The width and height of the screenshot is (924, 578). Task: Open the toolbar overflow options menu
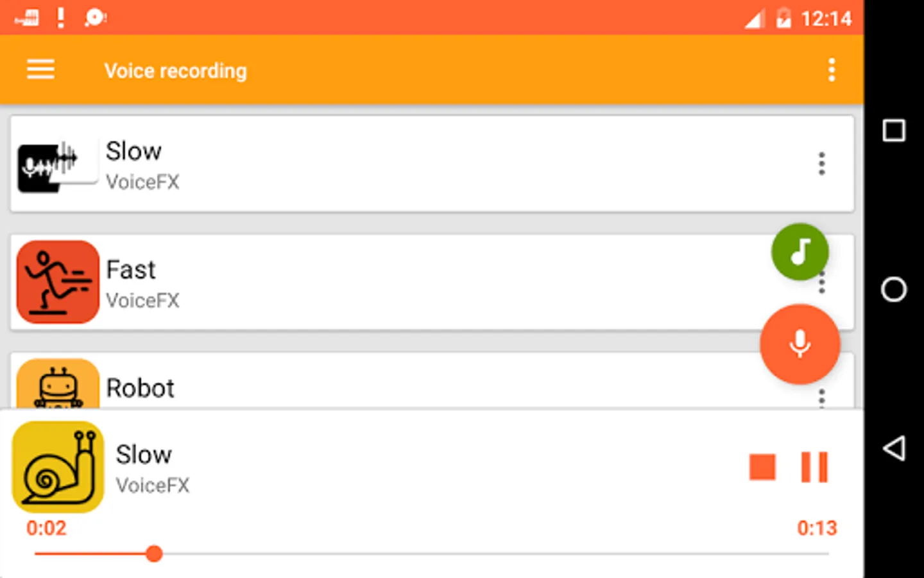pyautogui.click(x=831, y=69)
